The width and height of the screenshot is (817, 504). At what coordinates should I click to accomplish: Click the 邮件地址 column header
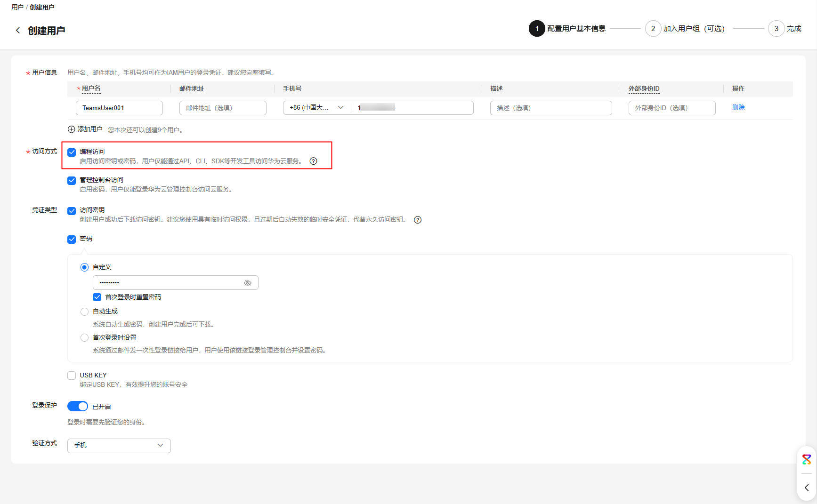[x=192, y=88]
